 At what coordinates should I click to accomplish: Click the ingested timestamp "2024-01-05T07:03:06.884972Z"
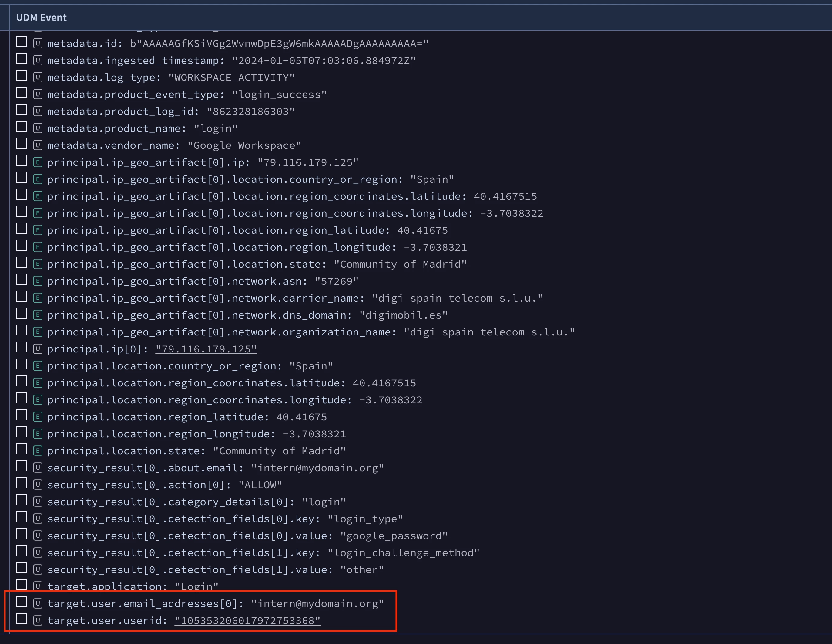click(x=324, y=60)
